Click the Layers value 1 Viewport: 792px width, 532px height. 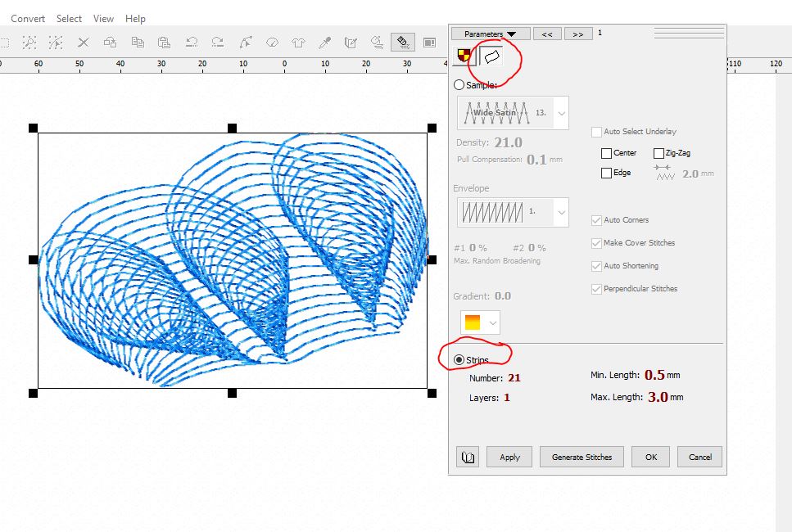click(507, 398)
